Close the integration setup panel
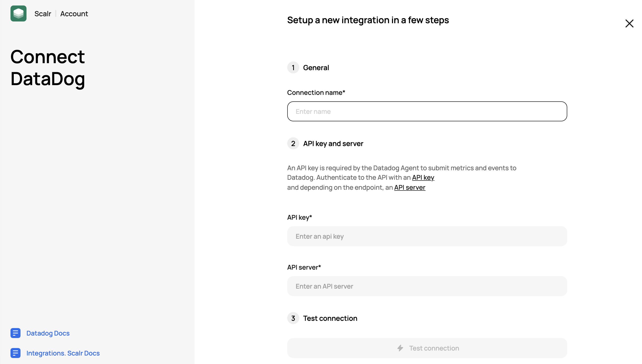The width and height of the screenshot is (642, 364). point(629,23)
